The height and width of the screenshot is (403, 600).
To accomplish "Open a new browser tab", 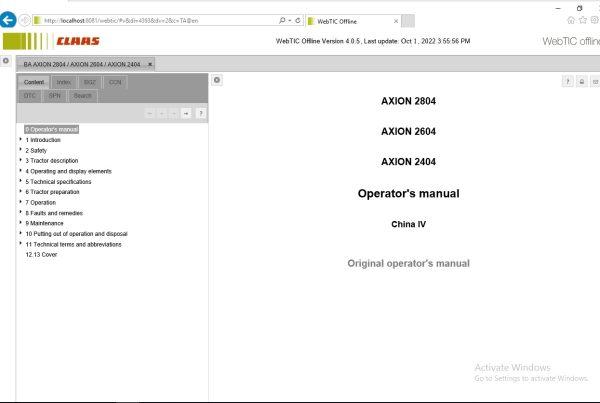I will click(x=408, y=21).
